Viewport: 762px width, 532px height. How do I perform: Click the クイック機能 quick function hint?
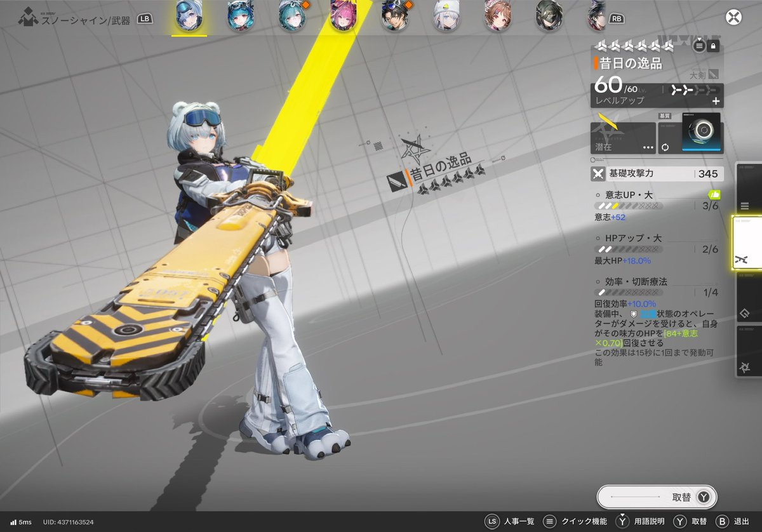click(575, 521)
